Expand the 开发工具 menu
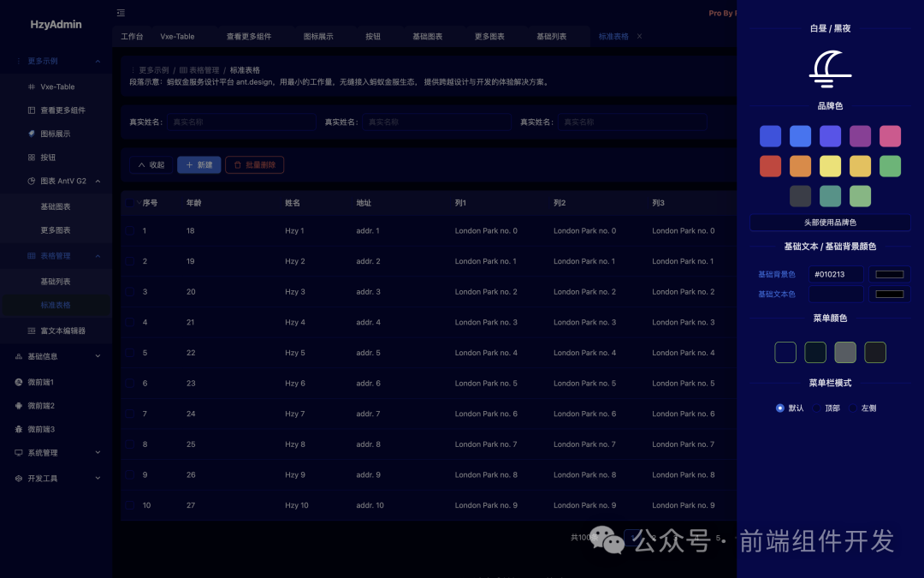This screenshot has width=924, height=578. click(x=98, y=479)
